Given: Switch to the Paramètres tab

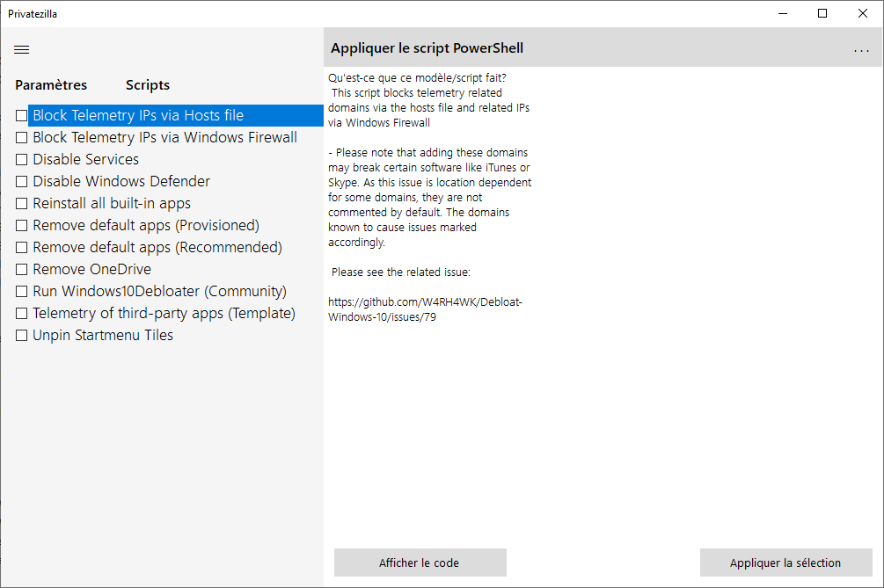Looking at the screenshot, I should pos(51,85).
